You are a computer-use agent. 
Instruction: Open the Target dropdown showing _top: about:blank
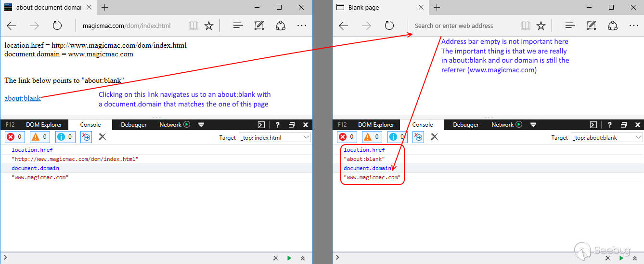(x=606, y=137)
